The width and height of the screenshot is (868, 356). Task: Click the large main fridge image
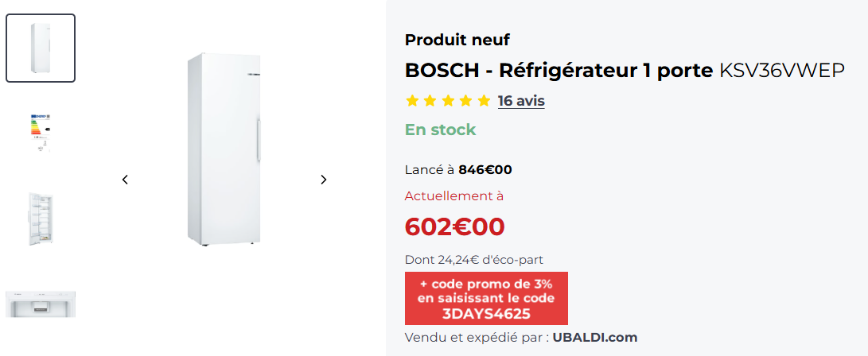click(224, 149)
